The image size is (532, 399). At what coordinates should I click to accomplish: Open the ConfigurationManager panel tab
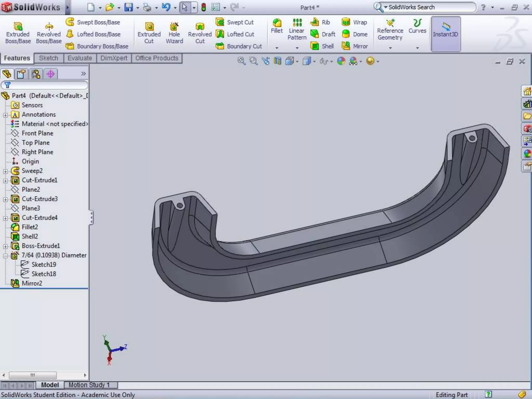pos(36,74)
